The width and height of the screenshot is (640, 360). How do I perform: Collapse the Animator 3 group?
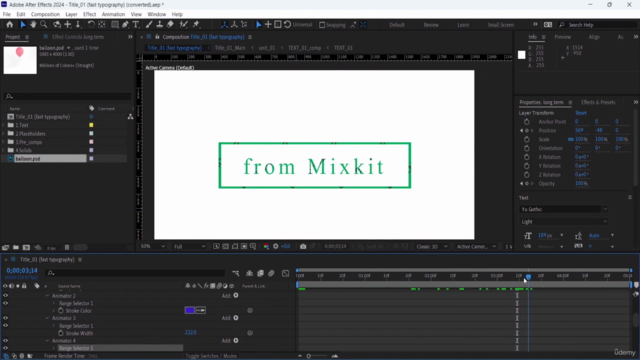(47, 318)
